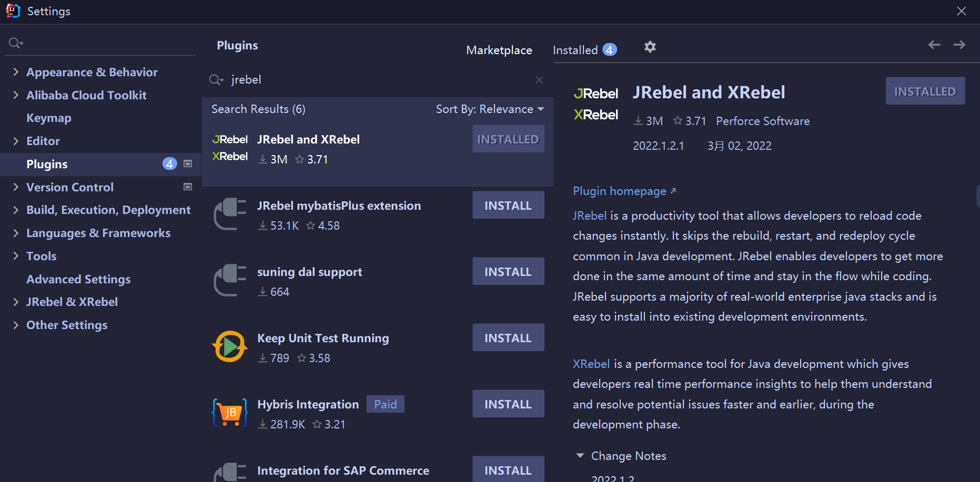Open the Advanced Settings page
The width and height of the screenshot is (980, 482).
tap(78, 279)
